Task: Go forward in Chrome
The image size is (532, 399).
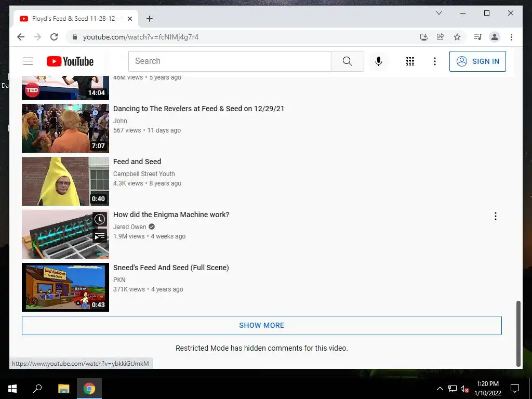Action: [x=37, y=37]
